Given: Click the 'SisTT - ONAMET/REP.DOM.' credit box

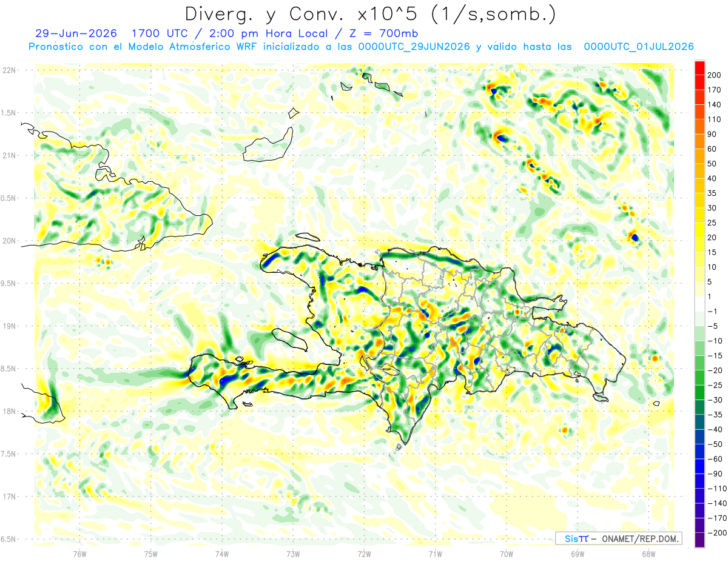Looking at the screenshot, I should coord(618,538).
